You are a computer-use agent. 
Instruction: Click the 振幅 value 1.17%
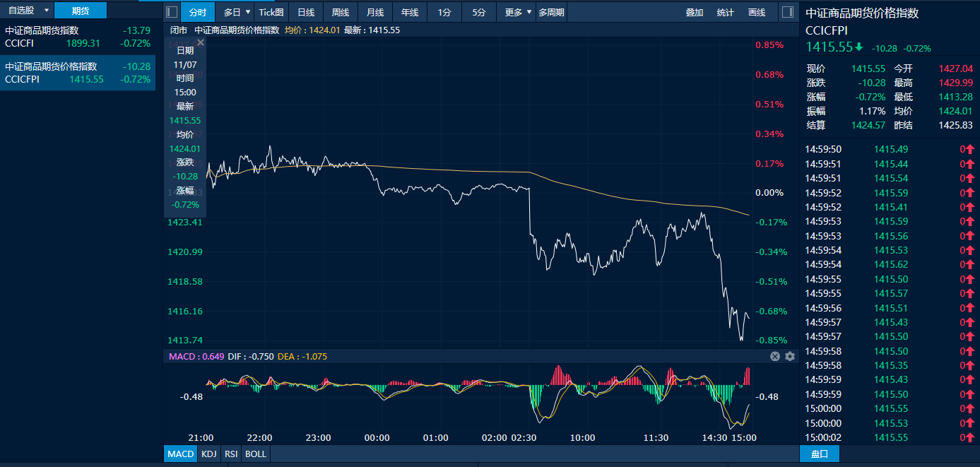pos(872,111)
